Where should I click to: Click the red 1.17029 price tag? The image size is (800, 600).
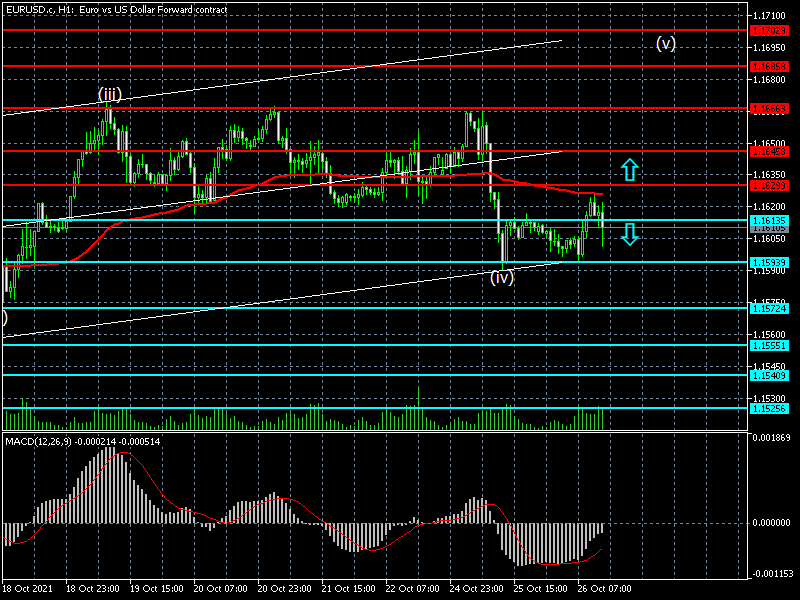[769, 31]
